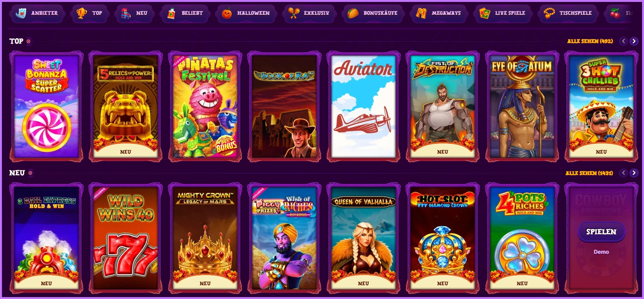This screenshot has height=299, width=644.
Task: Open the Live Spiele category
Action: click(502, 13)
